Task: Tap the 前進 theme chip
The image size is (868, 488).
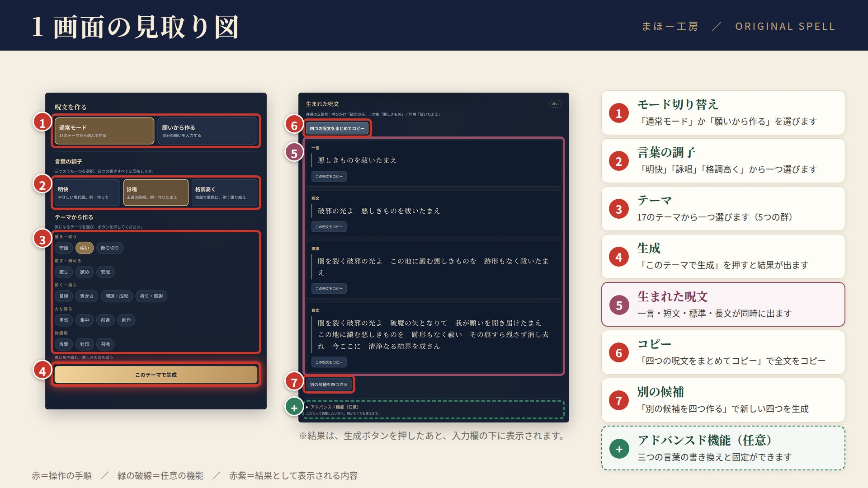Action: (105, 320)
